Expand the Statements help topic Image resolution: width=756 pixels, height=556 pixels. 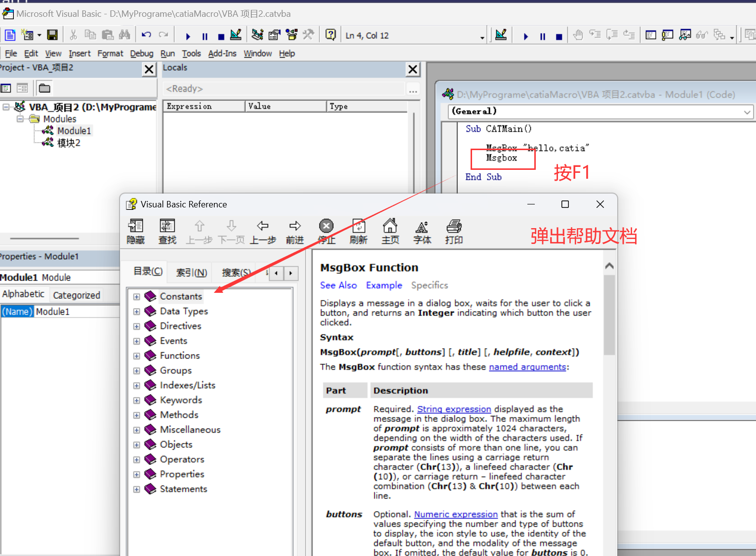pyautogui.click(x=137, y=489)
